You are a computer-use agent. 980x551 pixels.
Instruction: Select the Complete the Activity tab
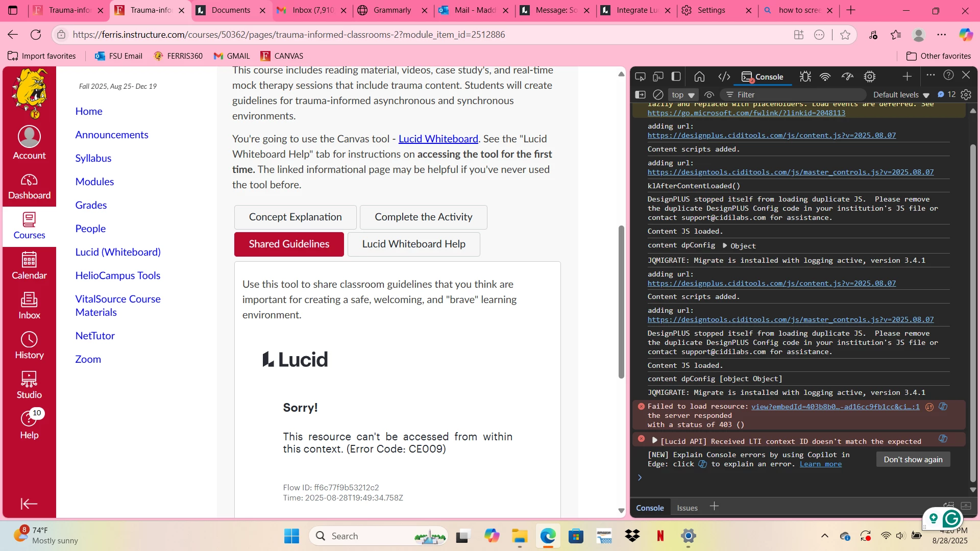click(x=423, y=217)
